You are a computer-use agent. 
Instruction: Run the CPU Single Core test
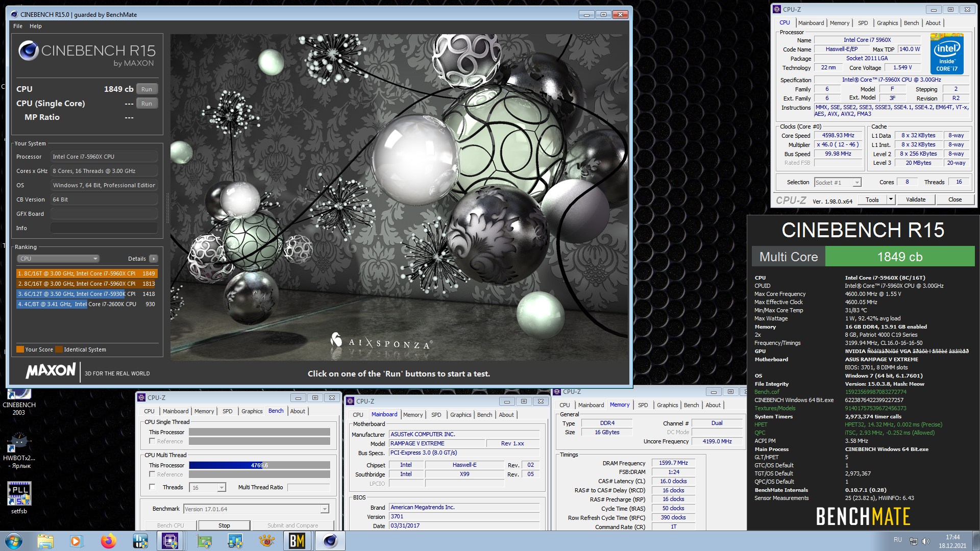(x=146, y=104)
